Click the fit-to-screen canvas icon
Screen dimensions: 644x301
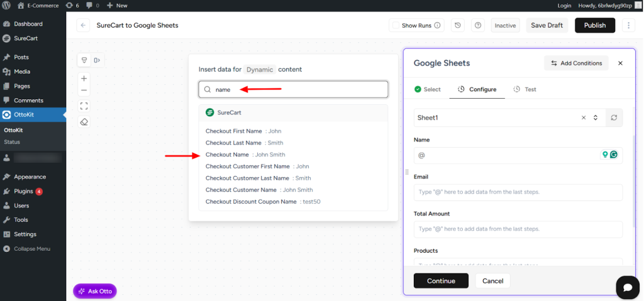84,106
